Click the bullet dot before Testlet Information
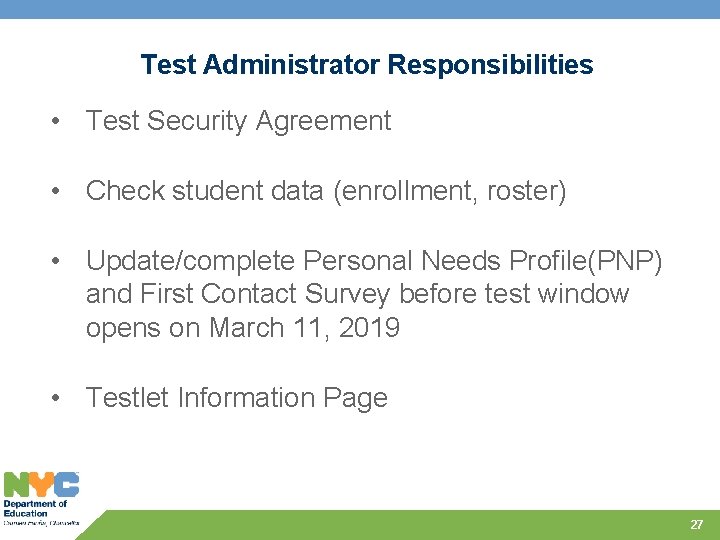The width and height of the screenshot is (720, 540). pyautogui.click(x=56, y=398)
